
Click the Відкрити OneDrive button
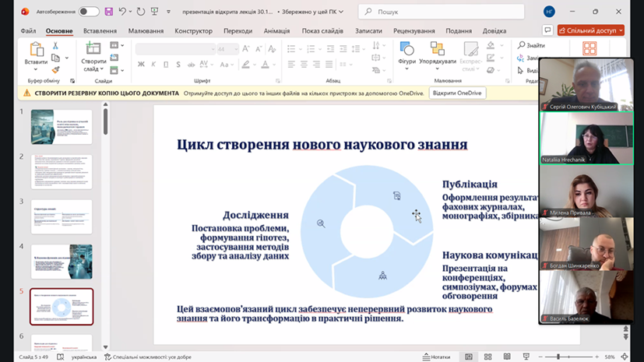pos(456,93)
